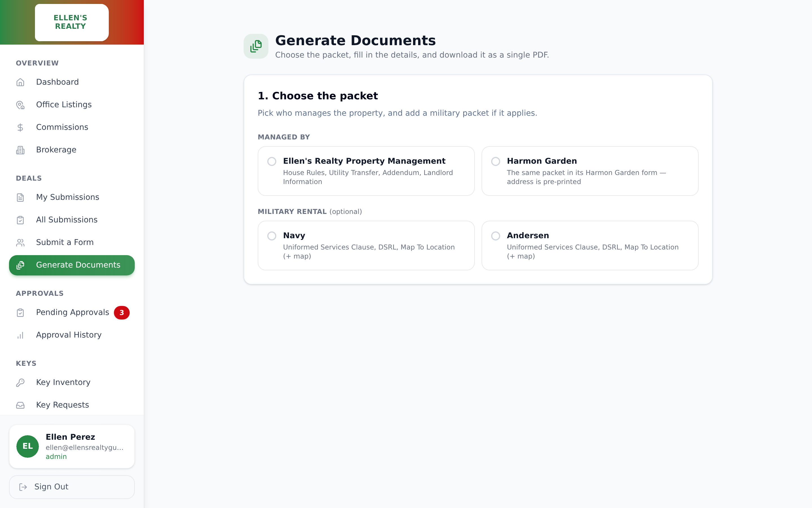Viewport: 812px width, 508px height.
Task: Click the Harmon Garden pre-printed address description
Action: (x=586, y=177)
